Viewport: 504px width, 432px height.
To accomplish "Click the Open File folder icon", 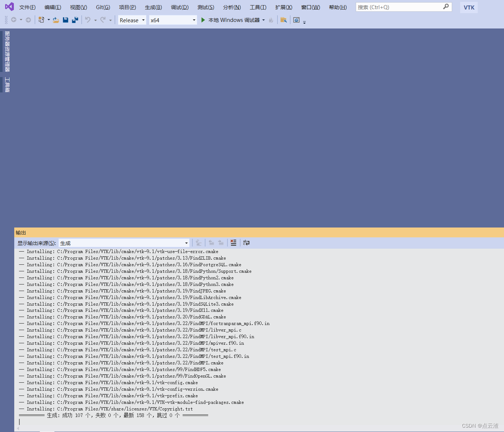I will pos(56,20).
